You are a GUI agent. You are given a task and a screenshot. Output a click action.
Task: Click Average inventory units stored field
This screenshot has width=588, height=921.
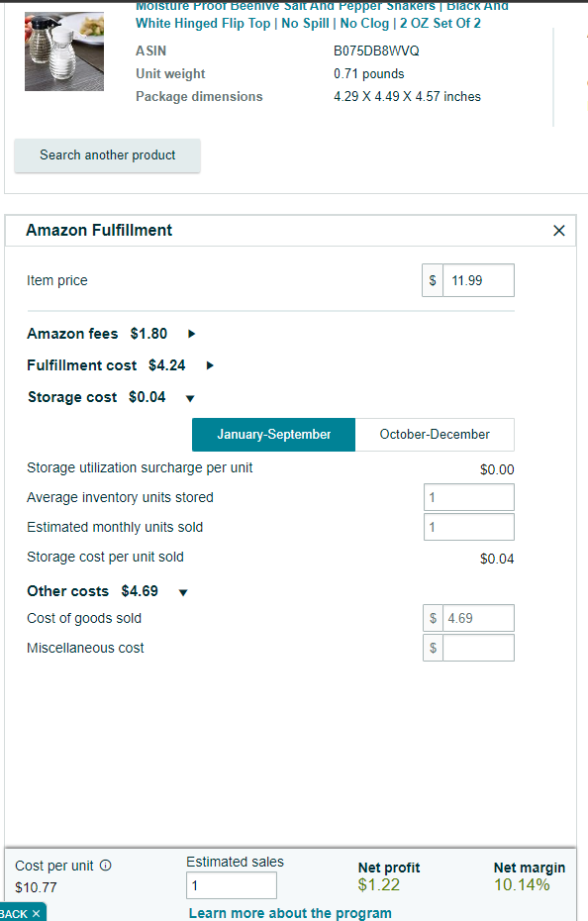click(x=469, y=497)
